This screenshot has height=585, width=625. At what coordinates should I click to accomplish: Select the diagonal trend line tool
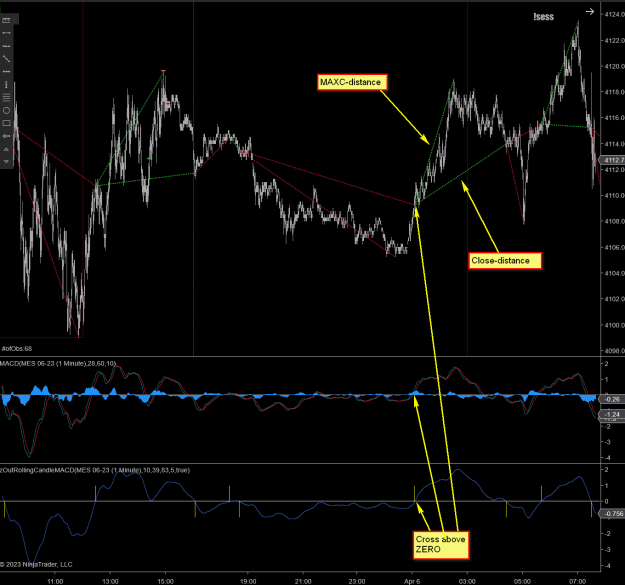6,59
